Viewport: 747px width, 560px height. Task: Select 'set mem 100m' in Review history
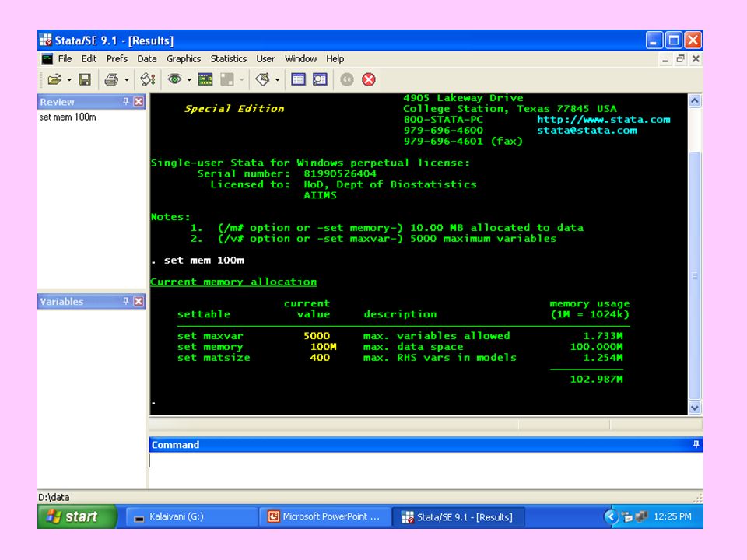click(x=68, y=117)
